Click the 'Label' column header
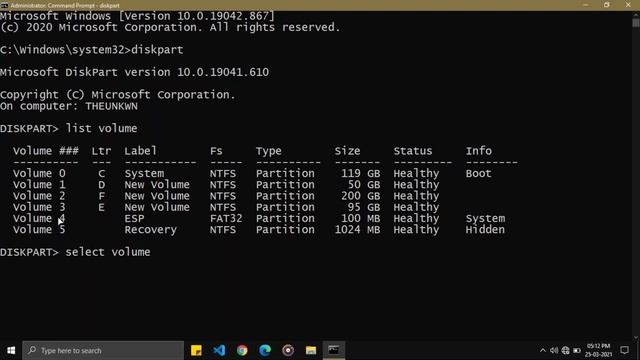Screen dimensions: 640x360 pos(140,151)
